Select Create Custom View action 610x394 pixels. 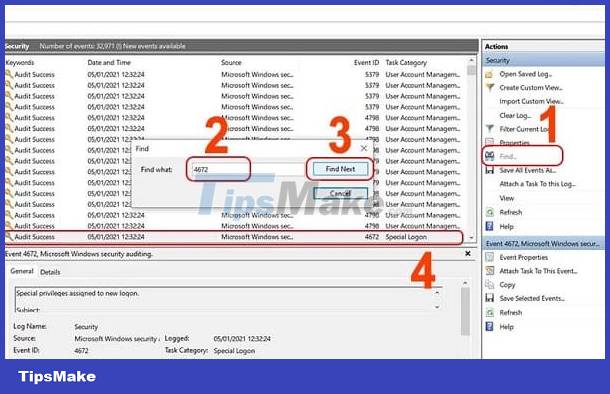(531, 88)
